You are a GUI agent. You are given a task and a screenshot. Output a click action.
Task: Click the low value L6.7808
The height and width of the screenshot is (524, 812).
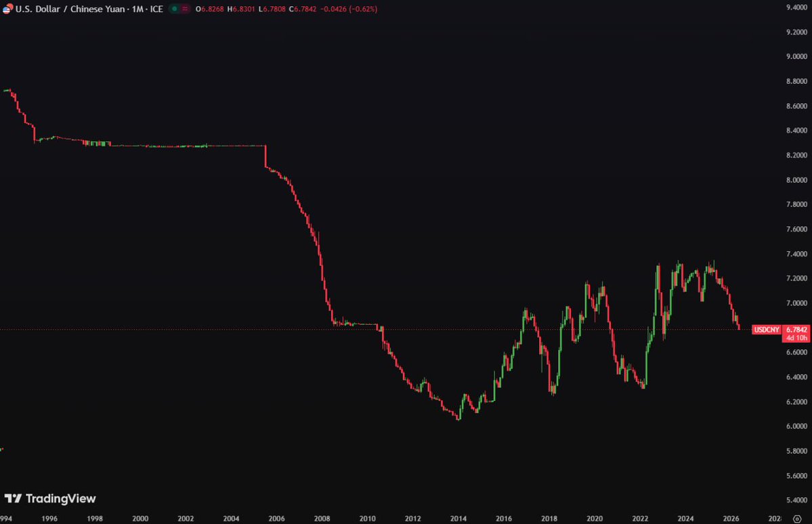[x=272, y=9]
